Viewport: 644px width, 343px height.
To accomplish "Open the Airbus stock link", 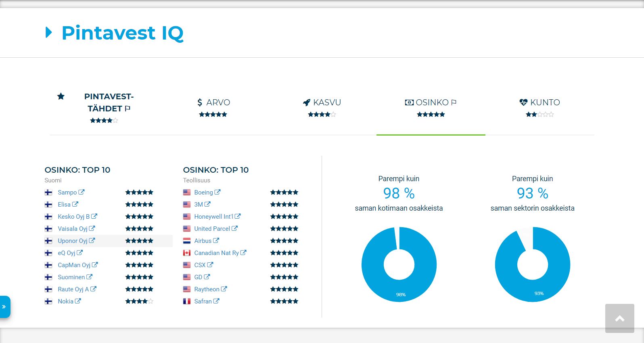I will tap(207, 241).
